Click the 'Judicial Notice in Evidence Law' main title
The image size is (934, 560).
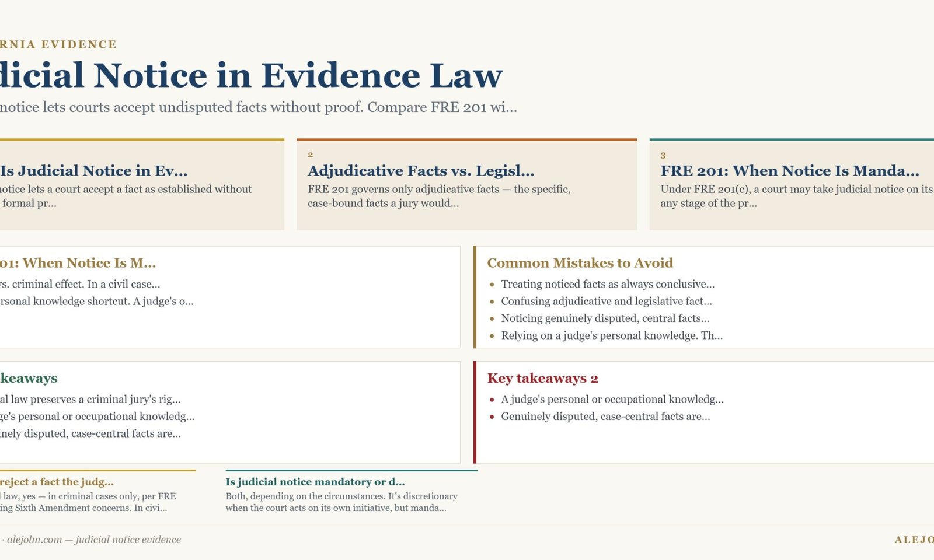pos(251,75)
